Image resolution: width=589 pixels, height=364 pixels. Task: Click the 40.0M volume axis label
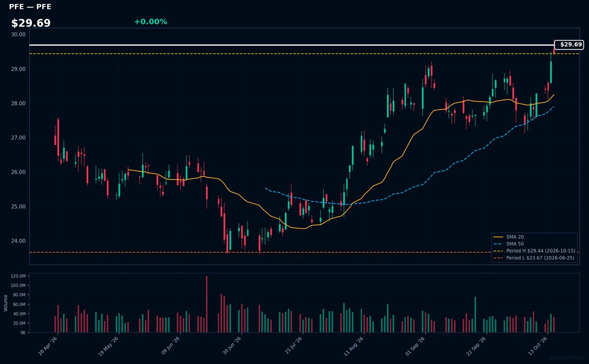tap(18, 313)
